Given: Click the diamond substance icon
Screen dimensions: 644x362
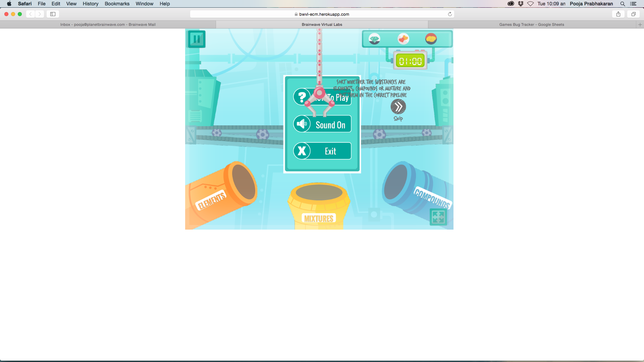Looking at the screenshot, I should pos(374,39).
